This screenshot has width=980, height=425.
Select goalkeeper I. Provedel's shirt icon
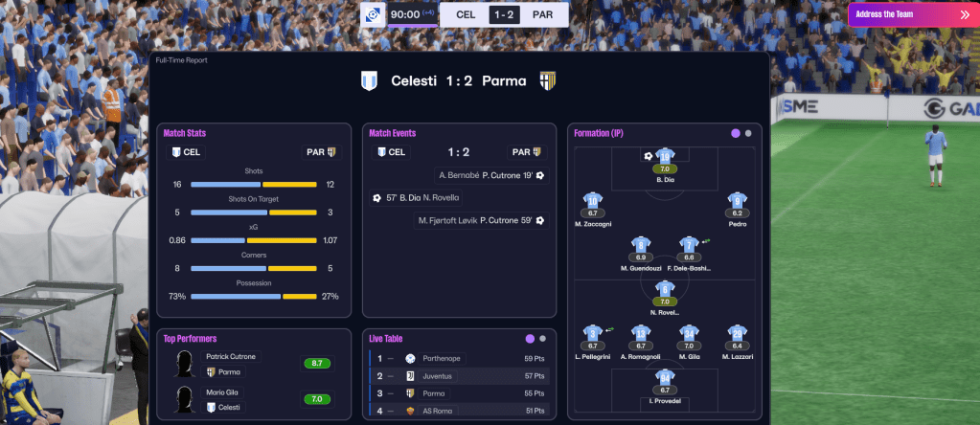tap(665, 378)
